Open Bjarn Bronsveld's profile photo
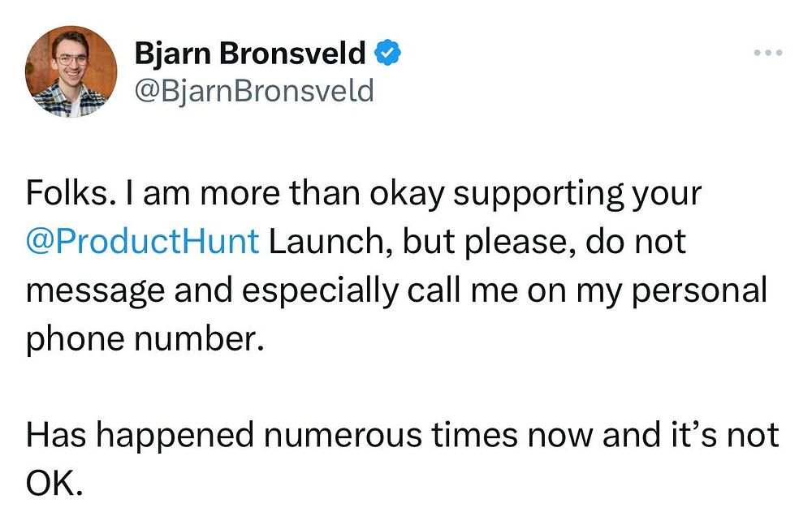 [x=71, y=71]
